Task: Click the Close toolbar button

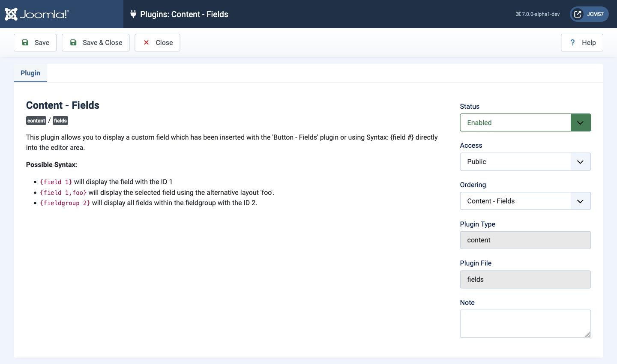Action: click(157, 42)
